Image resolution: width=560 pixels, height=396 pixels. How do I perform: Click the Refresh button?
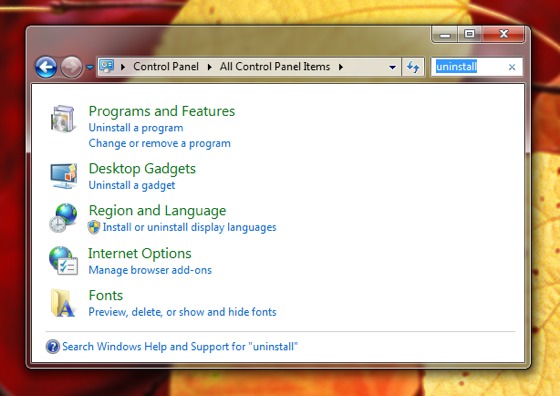coord(413,67)
